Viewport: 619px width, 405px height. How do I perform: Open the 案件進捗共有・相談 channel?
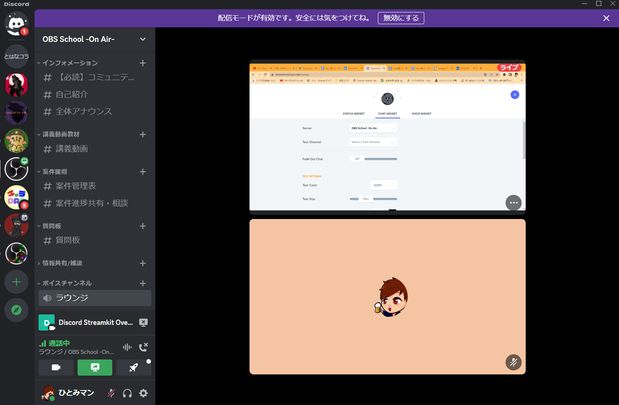coord(94,203)
